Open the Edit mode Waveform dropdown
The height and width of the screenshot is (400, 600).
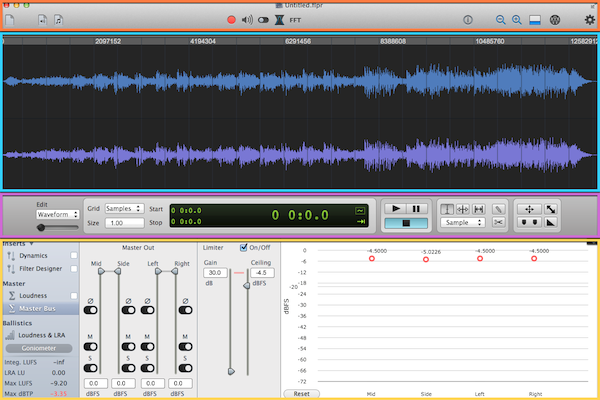(x=58, y=214)
